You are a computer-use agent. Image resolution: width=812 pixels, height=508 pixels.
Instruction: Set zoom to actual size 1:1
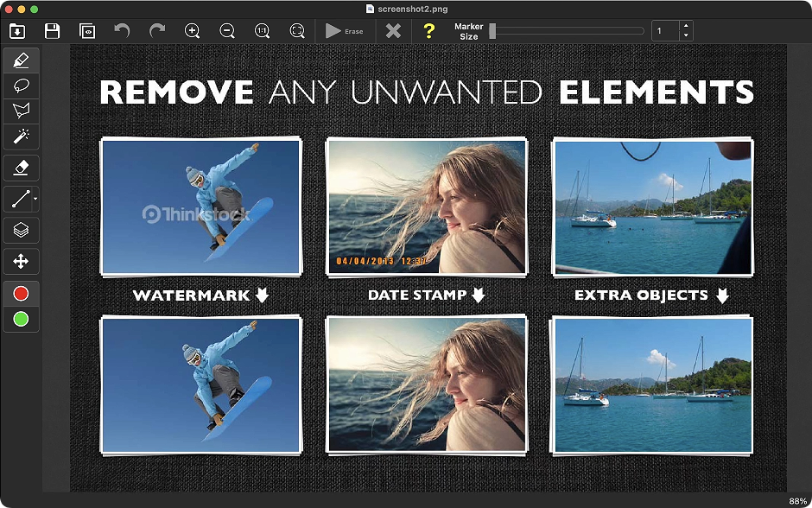tap(262, 31)
